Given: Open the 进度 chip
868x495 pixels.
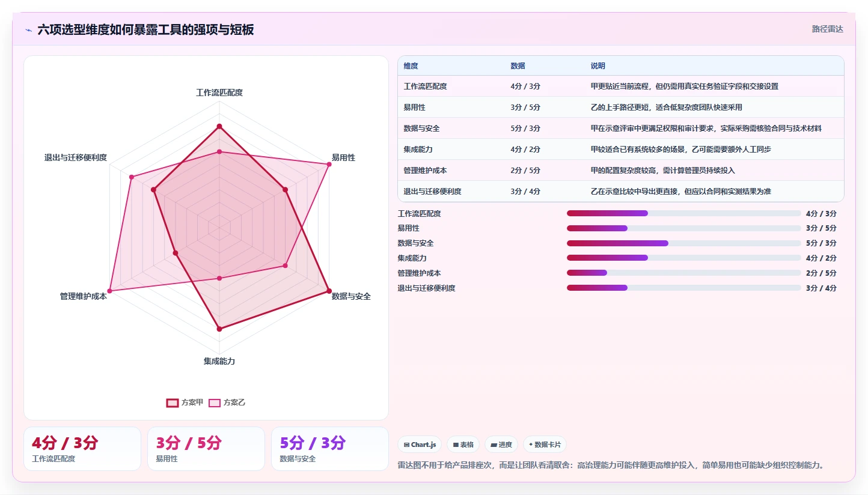Looking at the screenshot, I should coord(501,445).
